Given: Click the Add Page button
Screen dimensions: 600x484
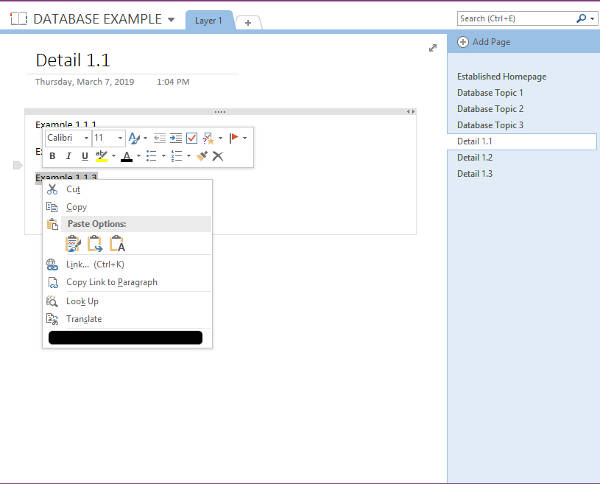Looking at the screenshot, I should pyautogui.click(x=485, y=42).
